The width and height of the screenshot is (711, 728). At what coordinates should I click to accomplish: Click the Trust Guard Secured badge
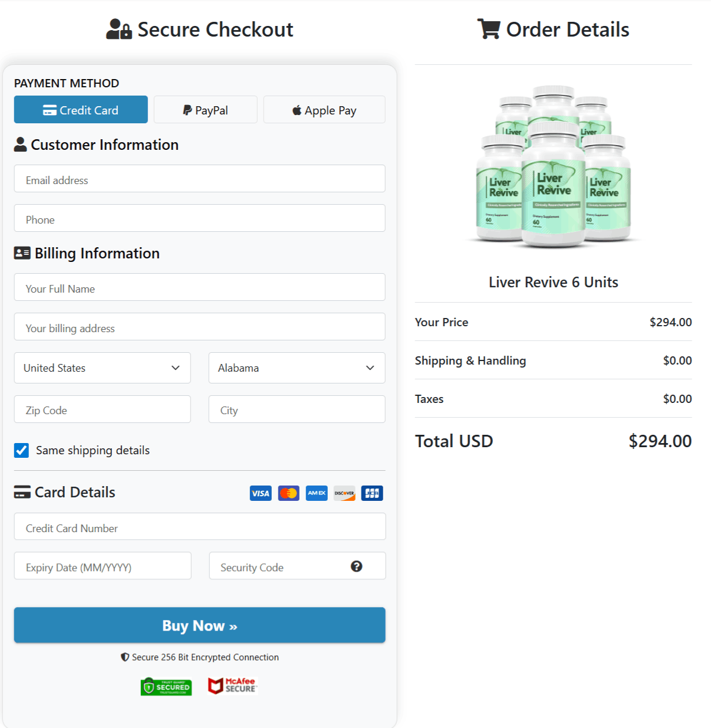click(x=166, y=686)
